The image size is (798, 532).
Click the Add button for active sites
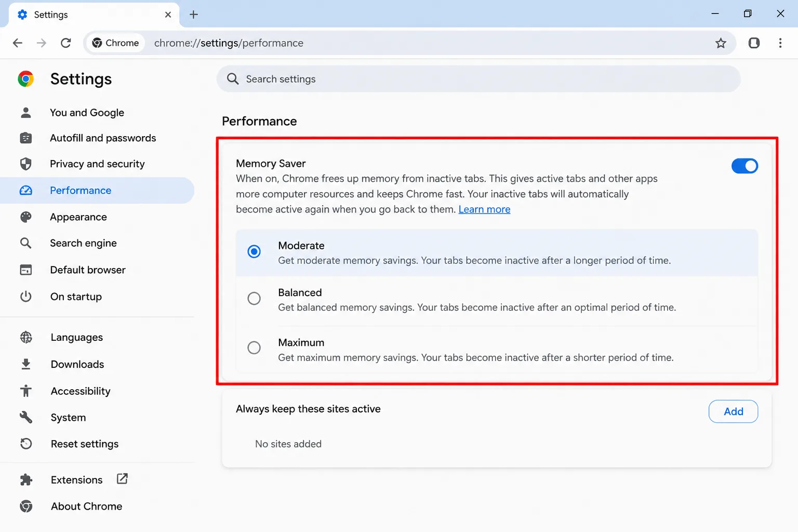[x=733, y=411]
